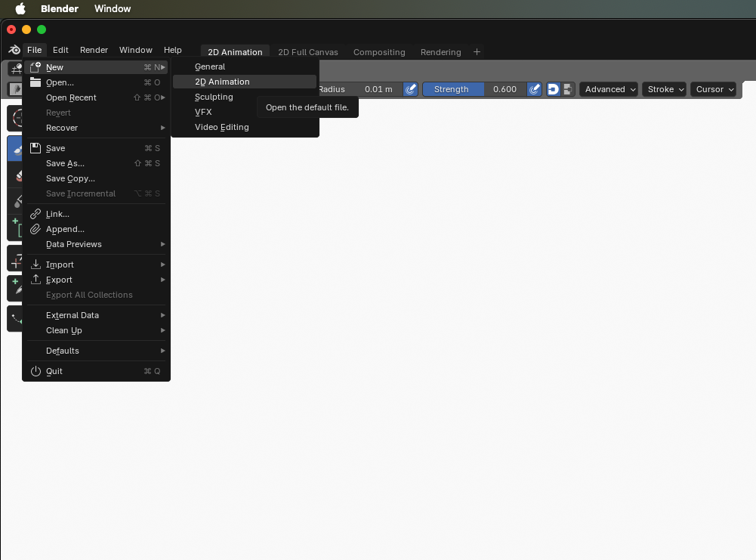Switch to the Compositing workspace tab

[x=379, y=52]
